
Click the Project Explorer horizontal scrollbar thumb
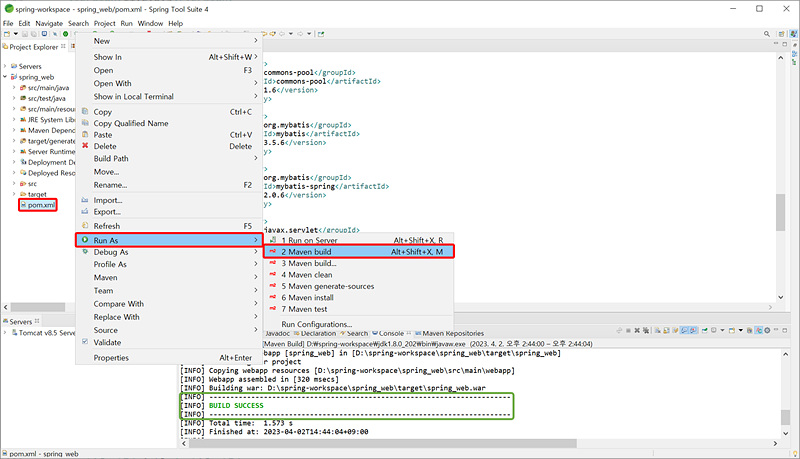38,307
